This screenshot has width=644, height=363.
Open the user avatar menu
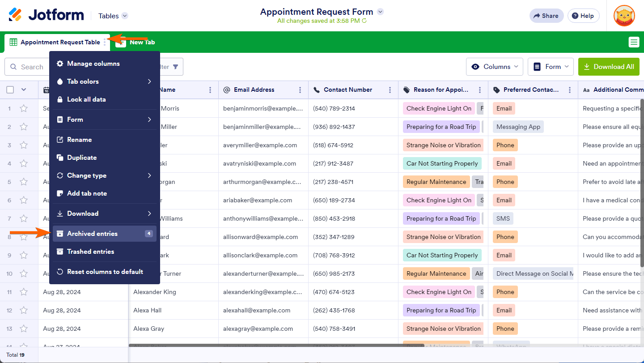tap(624, 16)
